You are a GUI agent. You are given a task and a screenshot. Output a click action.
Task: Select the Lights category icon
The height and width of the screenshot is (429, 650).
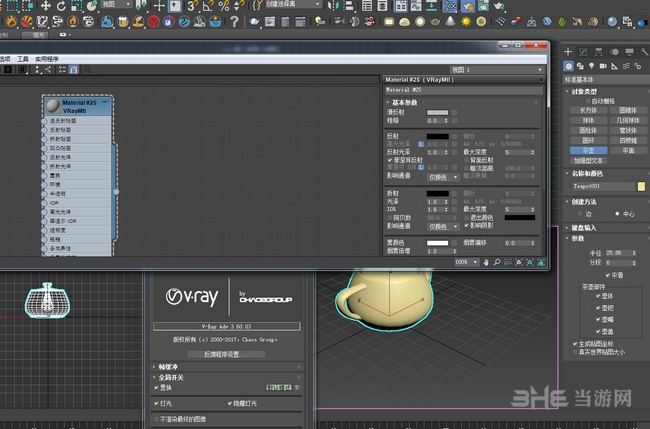tap(592, 66)
